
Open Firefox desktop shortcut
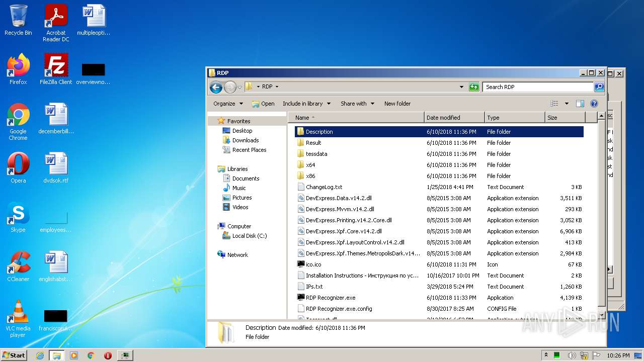click(x=18, y=69)
